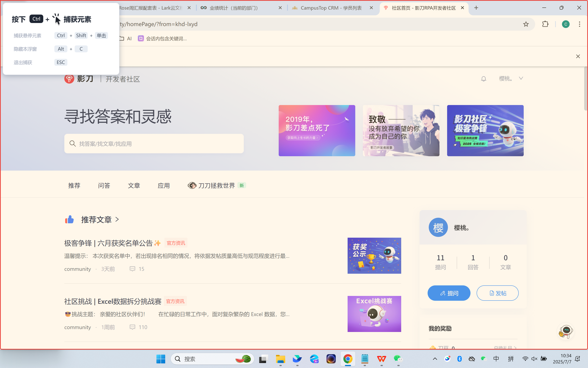
Task: Open File Explorer from the taskbar
Action: tap(280, 359)
